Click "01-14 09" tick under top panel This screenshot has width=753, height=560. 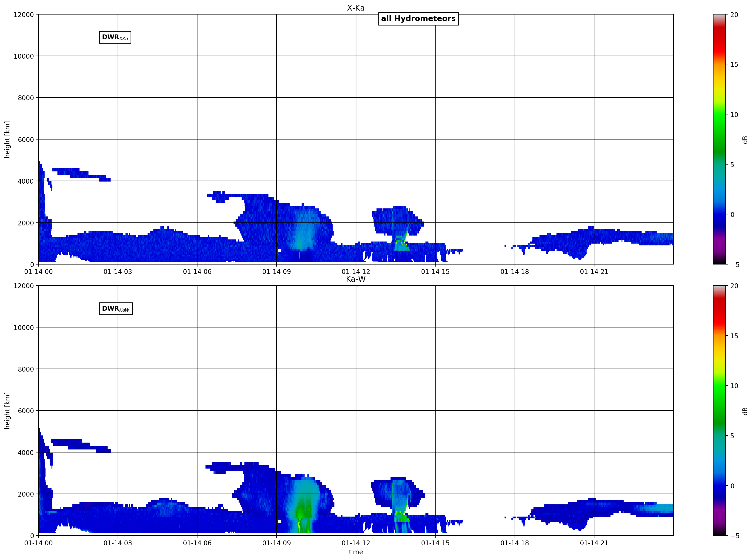pos(276,272)
